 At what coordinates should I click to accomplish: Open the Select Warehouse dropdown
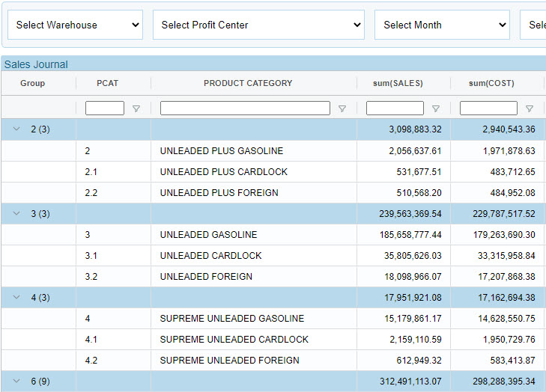point(75,25)
